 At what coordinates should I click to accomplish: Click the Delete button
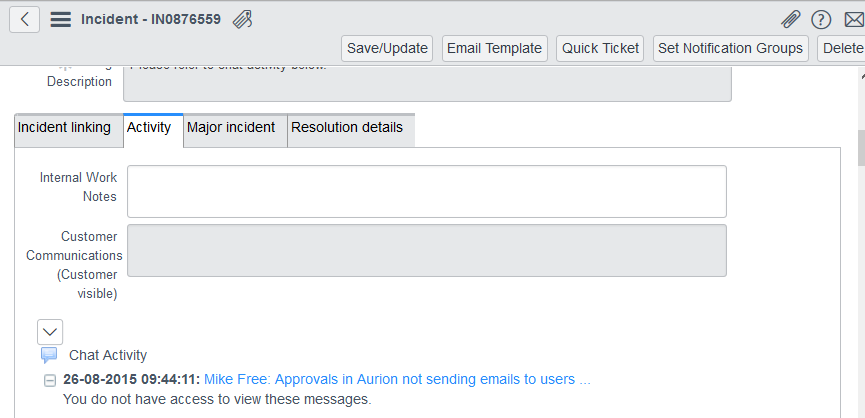coord(842,49)
